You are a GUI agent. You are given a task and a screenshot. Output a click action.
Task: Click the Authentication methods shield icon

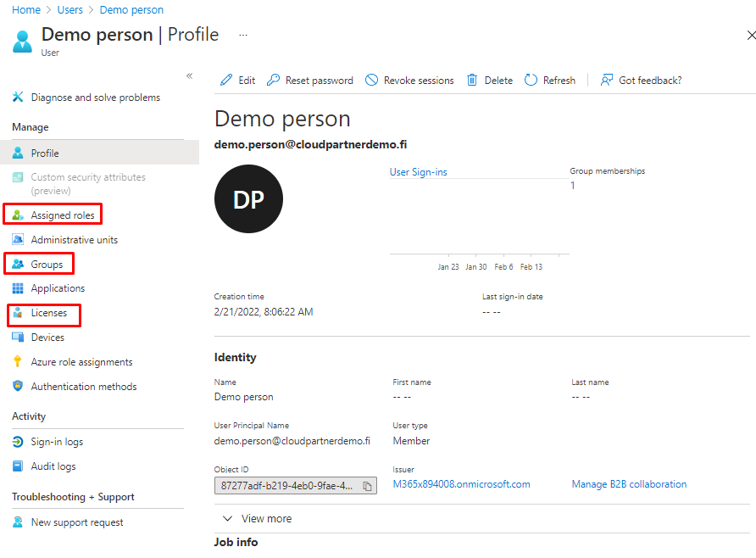18,386
